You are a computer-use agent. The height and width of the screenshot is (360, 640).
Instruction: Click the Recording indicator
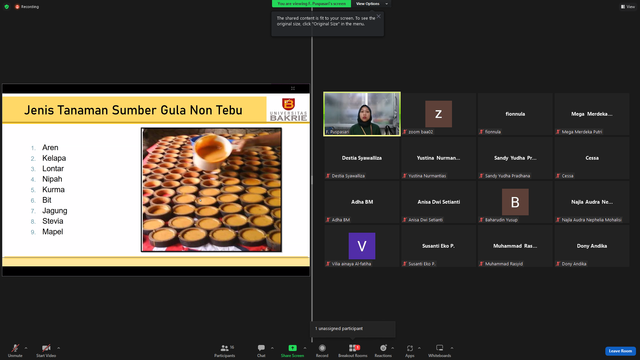pyautogui.click(x=27, y=7)
